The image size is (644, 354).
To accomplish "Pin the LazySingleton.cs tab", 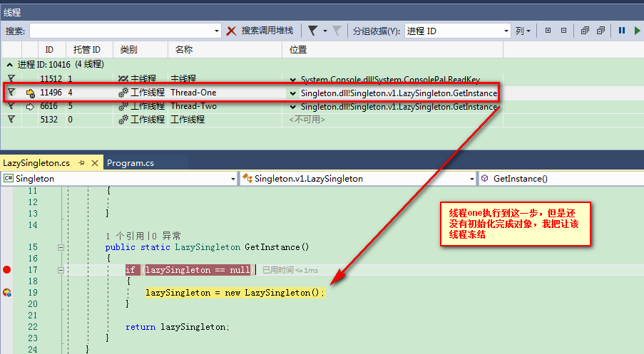I will click(81, 163).
